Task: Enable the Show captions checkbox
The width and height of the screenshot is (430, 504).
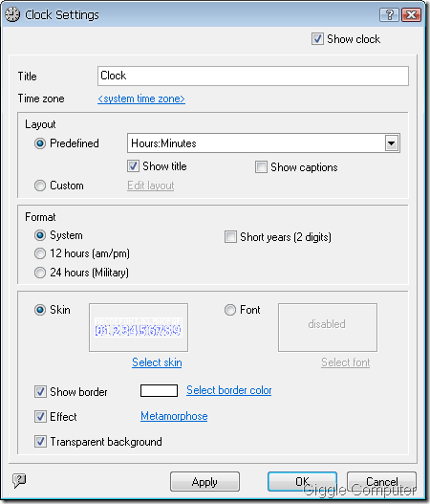Action: [x=261, y=167]
